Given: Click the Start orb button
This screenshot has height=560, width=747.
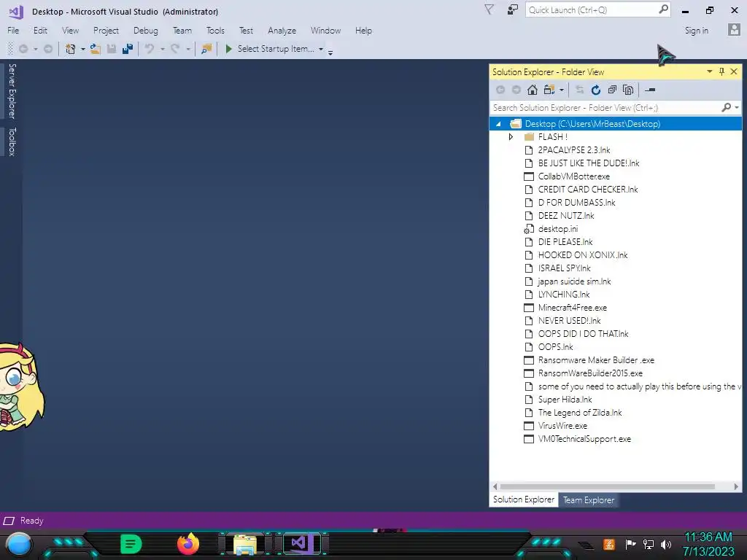Looking at the screenshot, I should (19, 545).
